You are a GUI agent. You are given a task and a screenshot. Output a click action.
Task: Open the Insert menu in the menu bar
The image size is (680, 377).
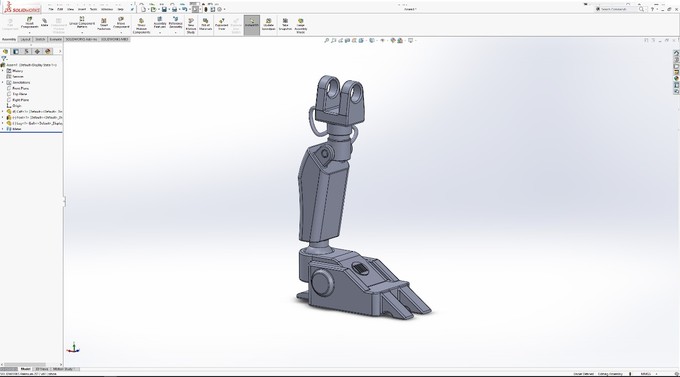82,9
